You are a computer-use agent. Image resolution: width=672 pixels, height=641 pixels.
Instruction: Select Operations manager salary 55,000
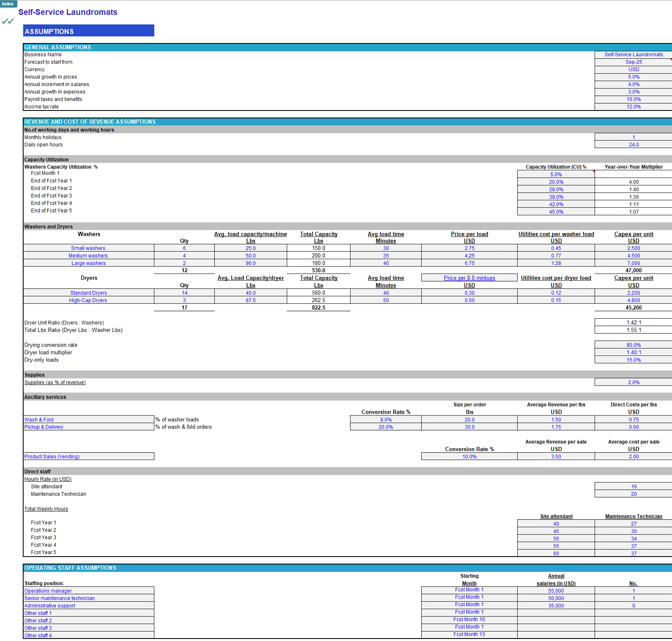pos(556,591)
